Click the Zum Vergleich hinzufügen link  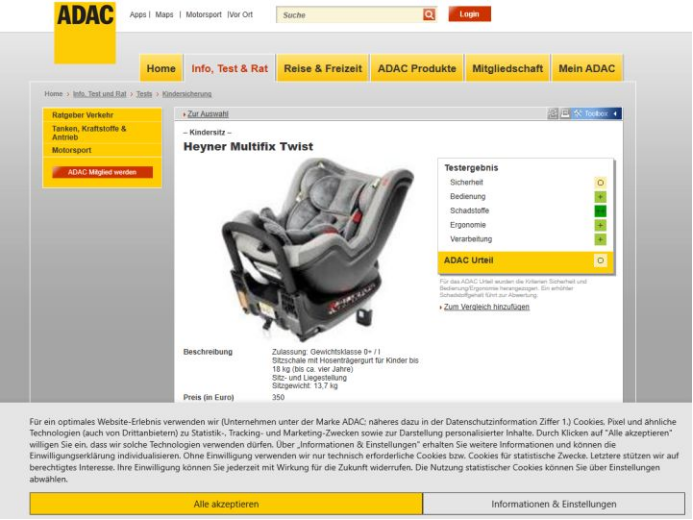pos(487,307)
